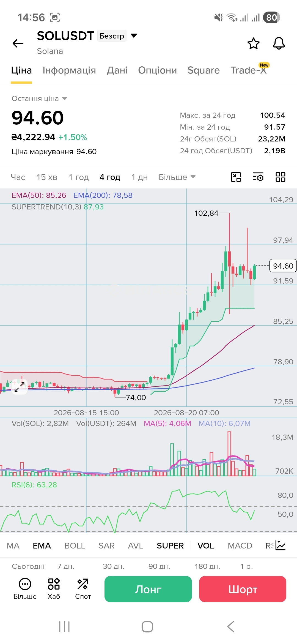This screenshot has width=297, height=644.
Task: Open Android recent apps button
Action: [x=64, y=627]
